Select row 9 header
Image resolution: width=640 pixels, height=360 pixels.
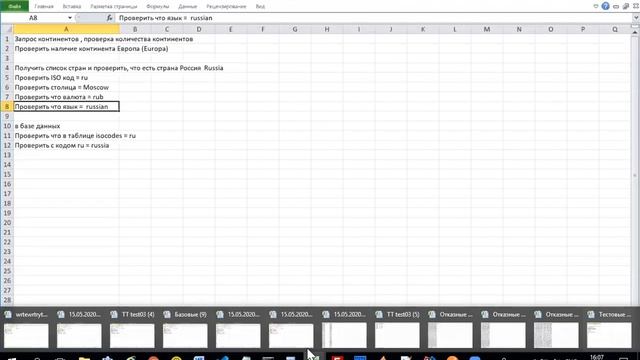click(x=7, y=116)
